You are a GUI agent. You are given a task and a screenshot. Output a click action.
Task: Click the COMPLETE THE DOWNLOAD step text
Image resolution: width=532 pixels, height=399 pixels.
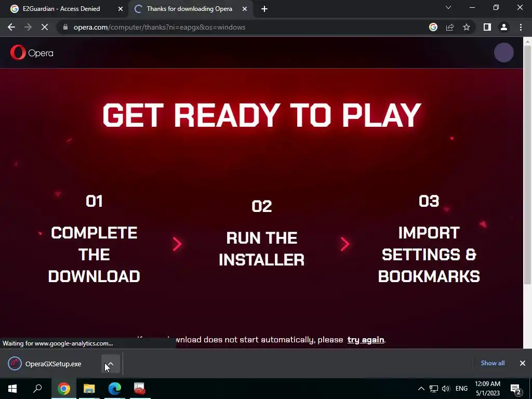tap(94, 255)
